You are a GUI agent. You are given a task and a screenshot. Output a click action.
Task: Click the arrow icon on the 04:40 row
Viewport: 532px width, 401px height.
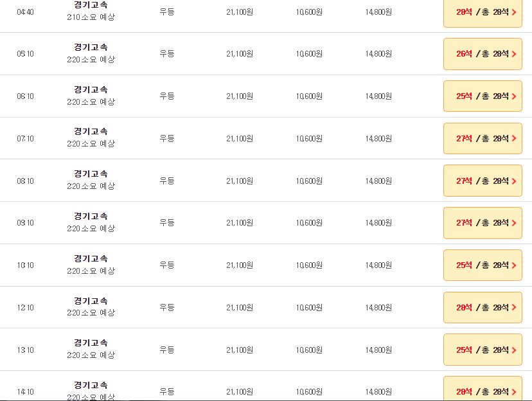pyautogui.click(x=514, y=12)
